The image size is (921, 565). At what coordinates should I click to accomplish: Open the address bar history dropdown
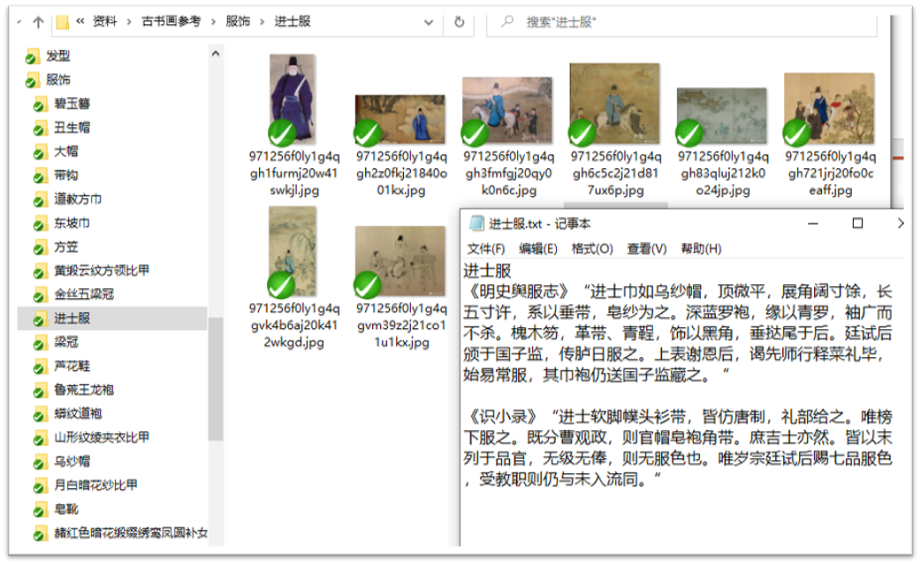point(429,22)
